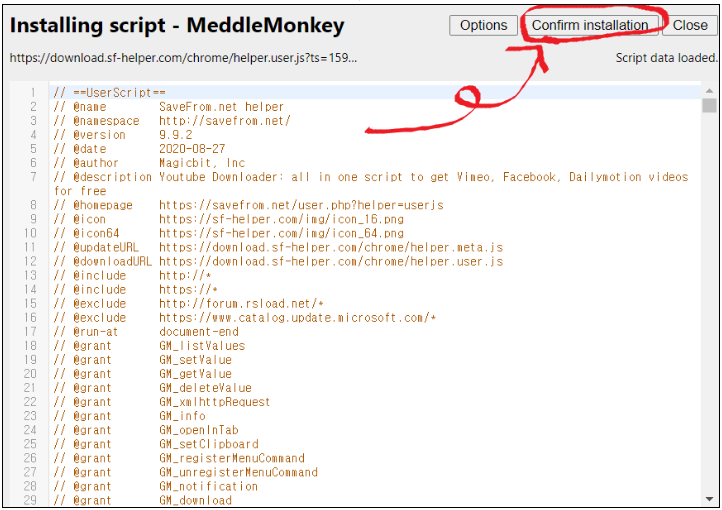This screenshot has width=722, height=510.
Task: Click the '@grant GM_listValues' line
Action: click(x=149, y=346)
